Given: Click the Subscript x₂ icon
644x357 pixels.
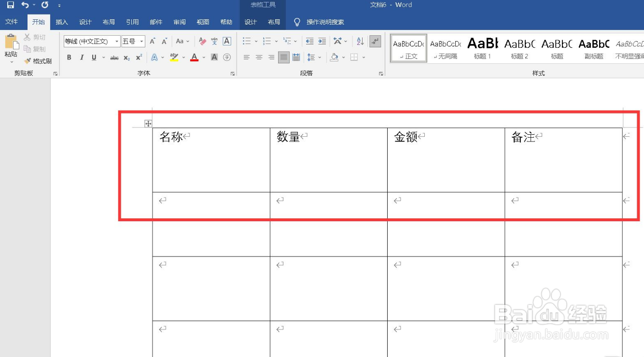Looking at the screenshot, I should coord(126,57).
